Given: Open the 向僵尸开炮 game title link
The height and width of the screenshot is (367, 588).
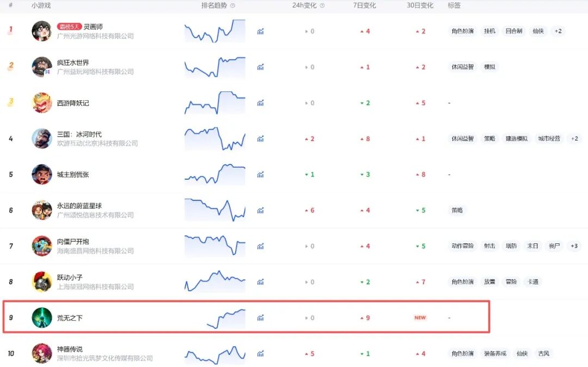Looking at the screenshot, I should [x=73, y=242].
